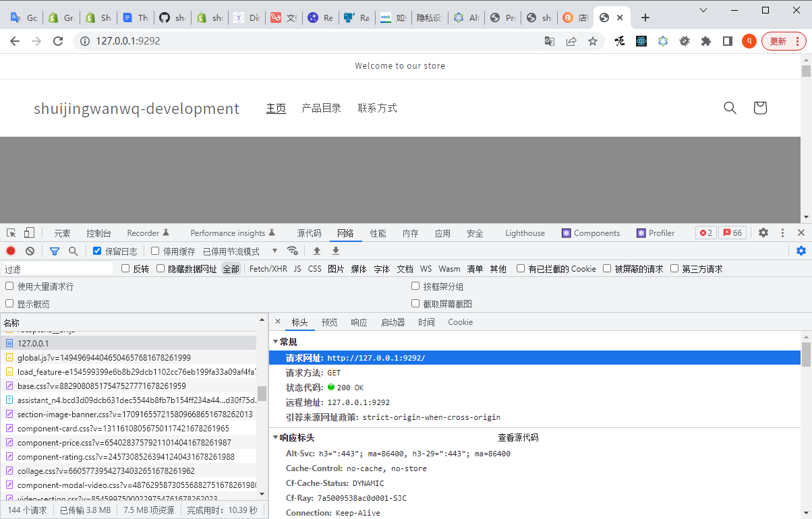
Task: Enable the 停用缓存 checkbox
Action: pyautogui.click(x=155, y=251)
